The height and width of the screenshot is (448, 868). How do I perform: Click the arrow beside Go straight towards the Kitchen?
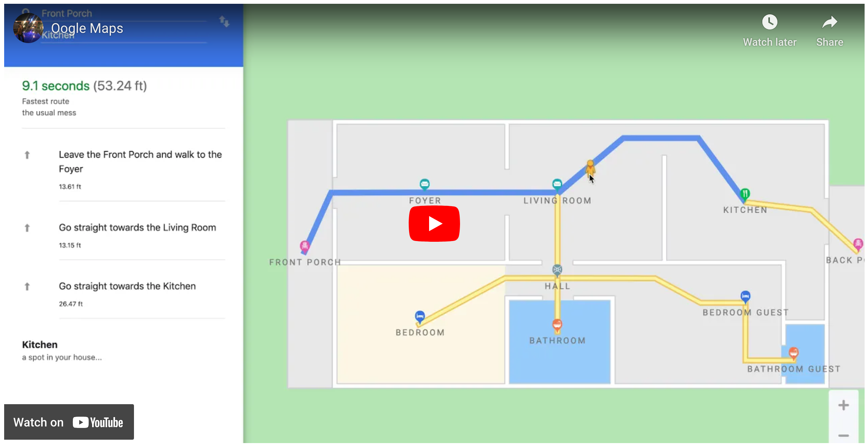pyautogui.click(x=27, y=286)
